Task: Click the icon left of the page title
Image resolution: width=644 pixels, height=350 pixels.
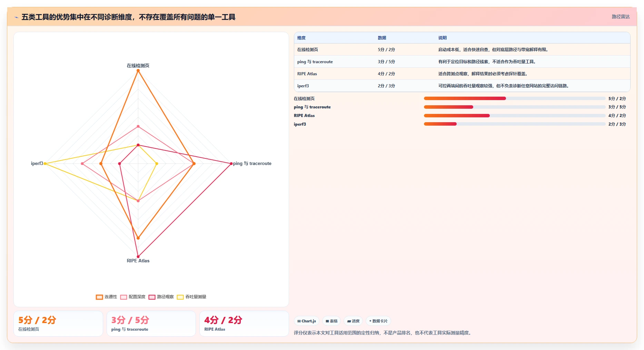Action: point(16,17)
